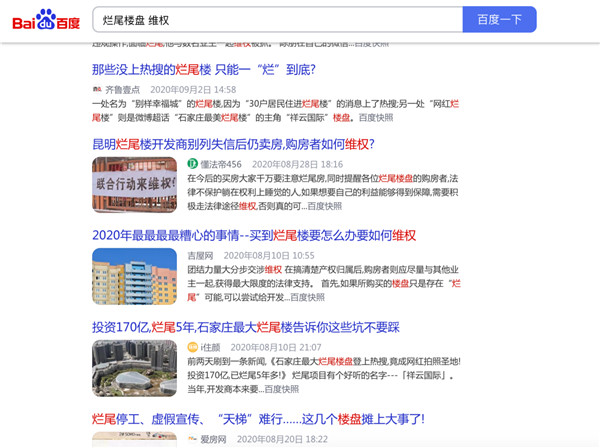Open 百度快照 for the 齐鲁壹点 result
The image size is (600, 448).
click(x=376, y=118)
